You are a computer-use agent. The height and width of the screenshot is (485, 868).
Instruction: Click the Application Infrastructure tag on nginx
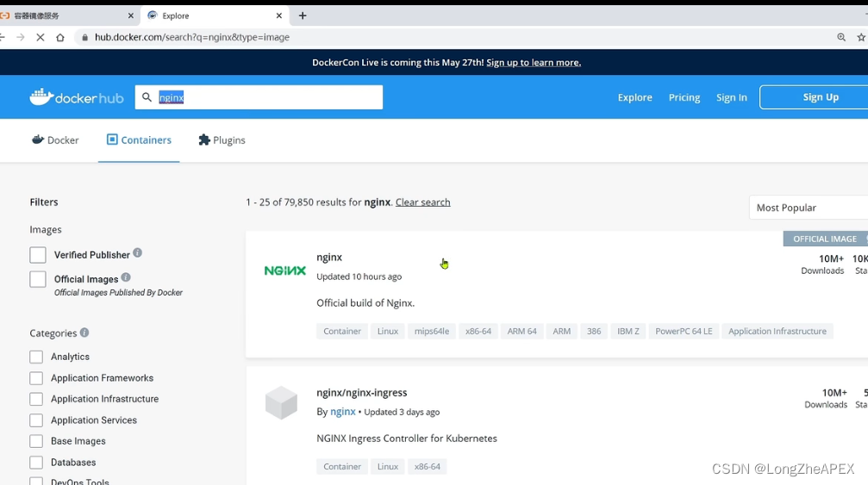click(777, 332)
